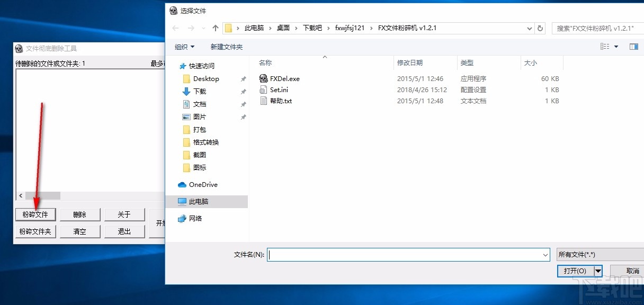This screenshot has width=644, height=305.
Task: Select 此电脑 in the sidebar
Action: point(200,201)
